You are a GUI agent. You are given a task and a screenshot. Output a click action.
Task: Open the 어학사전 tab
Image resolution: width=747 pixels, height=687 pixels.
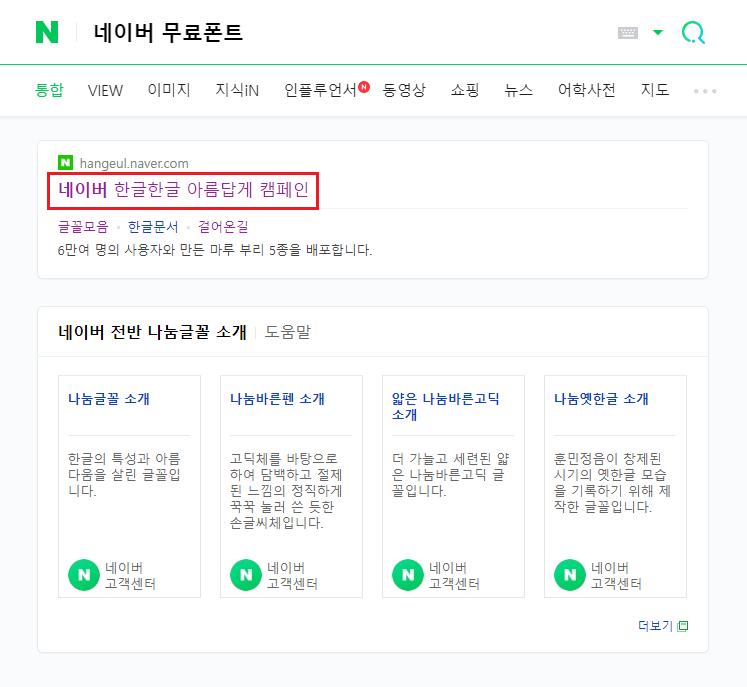[x=586, y=90]
